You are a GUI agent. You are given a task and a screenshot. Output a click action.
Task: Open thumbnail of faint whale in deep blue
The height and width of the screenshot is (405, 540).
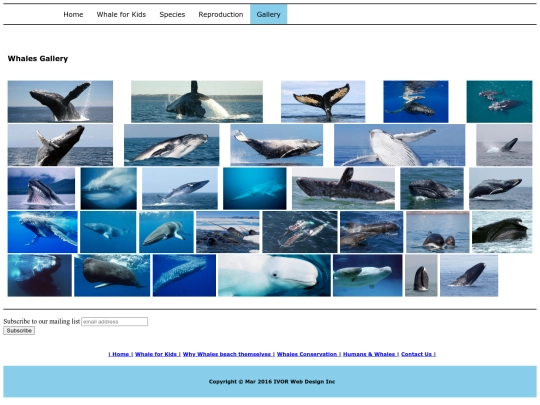coord(255,188)
